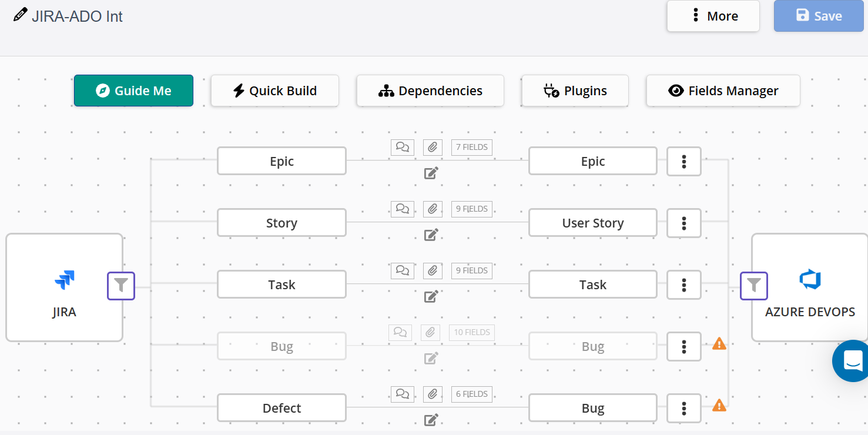Open three-dot menu for Defect row
The height and width of the screenshot is (435, 868).
[x=684, y=408]
